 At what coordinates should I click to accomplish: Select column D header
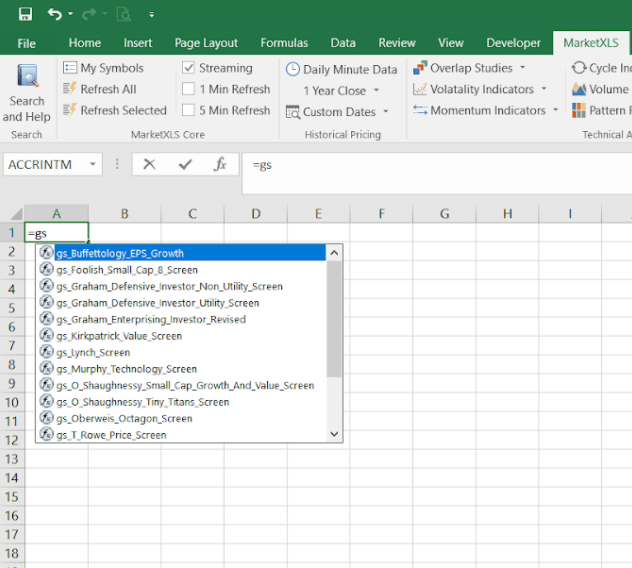[x=256, y=213]
